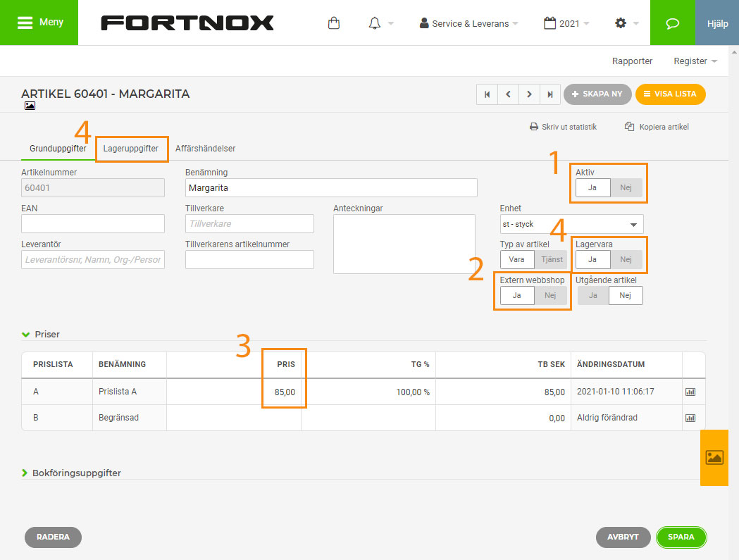739x560 pixels.
Task: Open the Service & Leverans user dropdown
Action: 469,23
